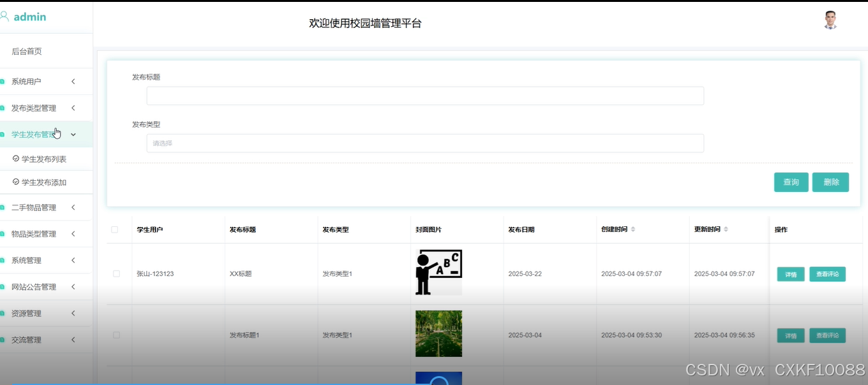Click the sort arrows beside 创建时间
This screenshot has height=385, width=868.
tap(633, 229)
